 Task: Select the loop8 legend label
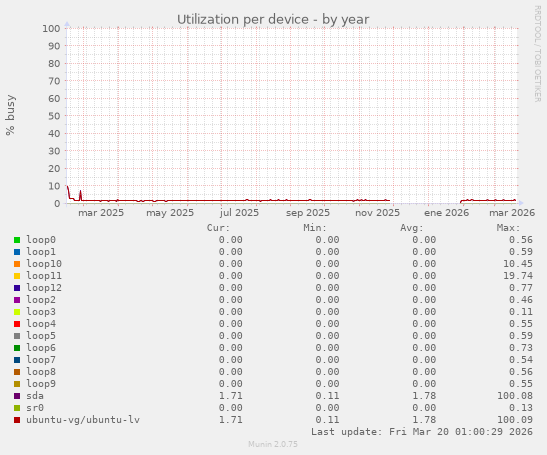coord(41,372)
